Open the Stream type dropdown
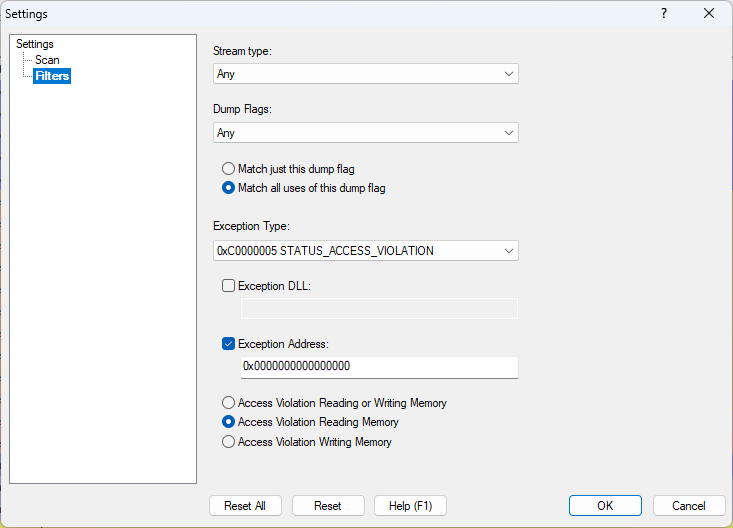 click(366, 74)
